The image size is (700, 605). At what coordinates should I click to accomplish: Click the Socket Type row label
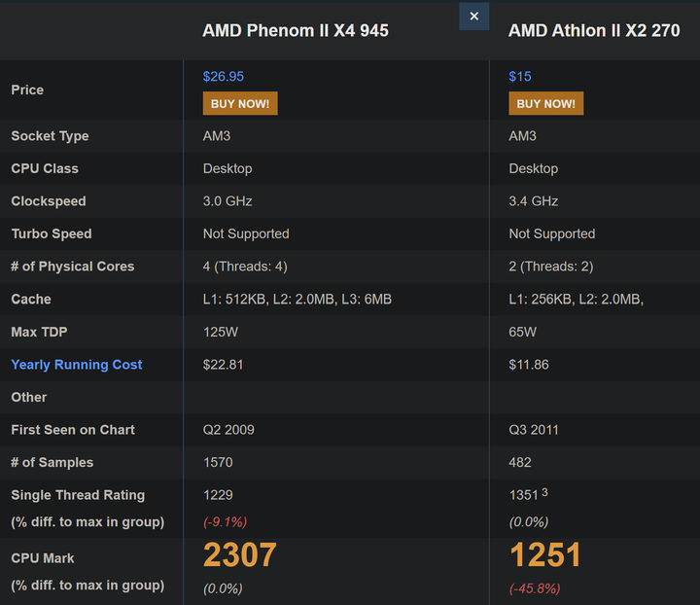coord(50,136)
